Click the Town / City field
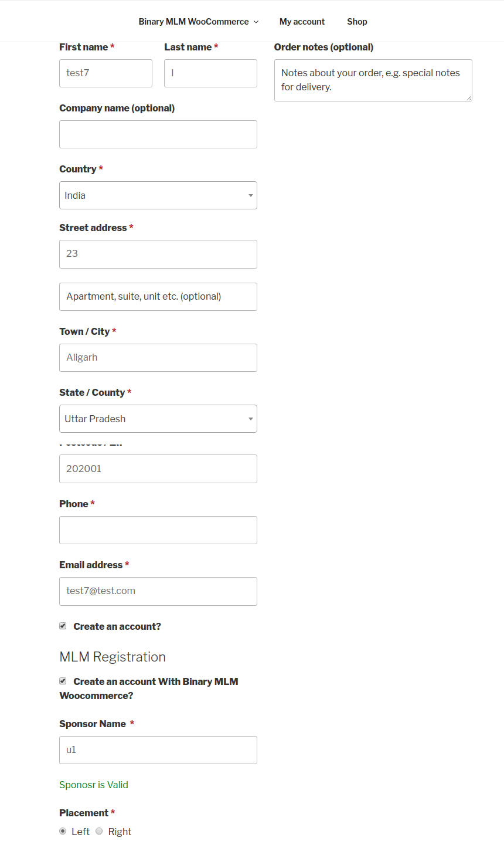The image size is (504, 865). tap(158, 358)
